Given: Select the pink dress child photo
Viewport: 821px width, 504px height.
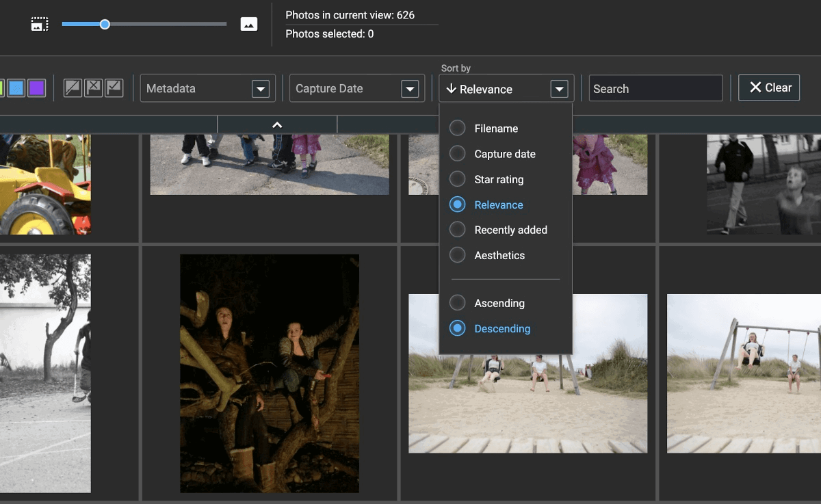Looking at the screenshot, I should coord(610,164).
